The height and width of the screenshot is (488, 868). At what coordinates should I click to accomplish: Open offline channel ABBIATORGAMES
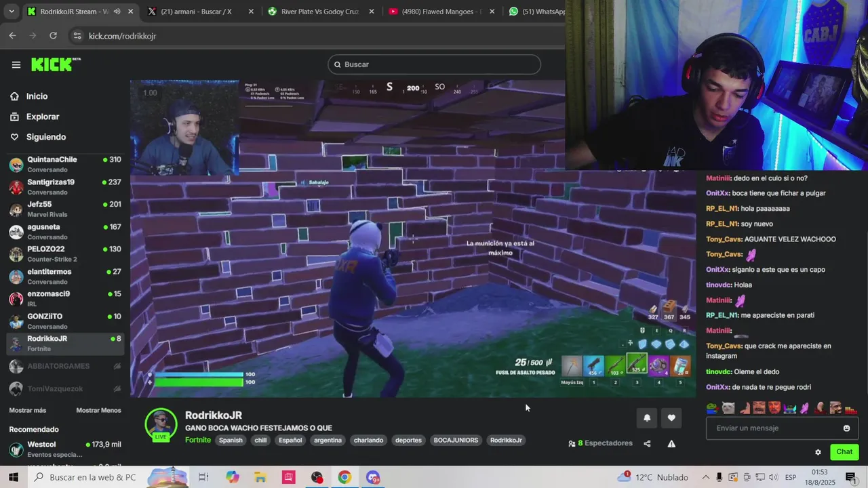coord(65,366)
